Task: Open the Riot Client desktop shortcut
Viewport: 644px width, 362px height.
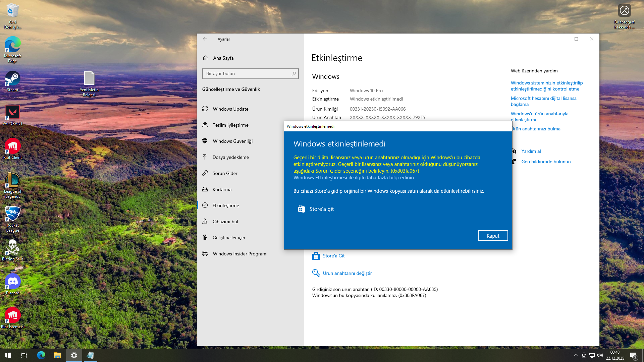Action: [12, 149]
